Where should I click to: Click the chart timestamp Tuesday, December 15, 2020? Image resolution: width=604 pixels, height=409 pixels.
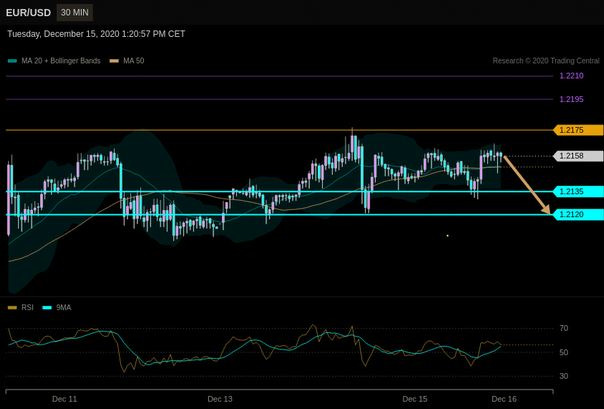(x=96, y=34)
